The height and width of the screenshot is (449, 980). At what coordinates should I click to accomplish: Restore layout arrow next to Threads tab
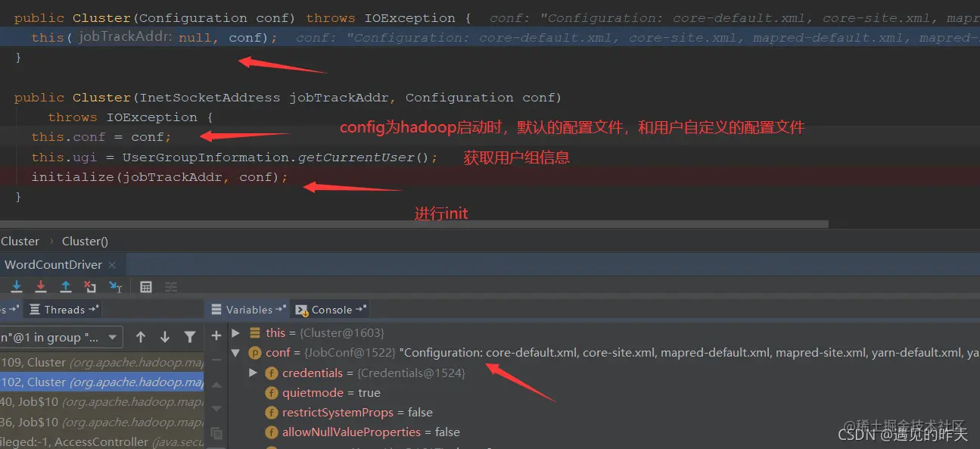click(x=93, y=309)
